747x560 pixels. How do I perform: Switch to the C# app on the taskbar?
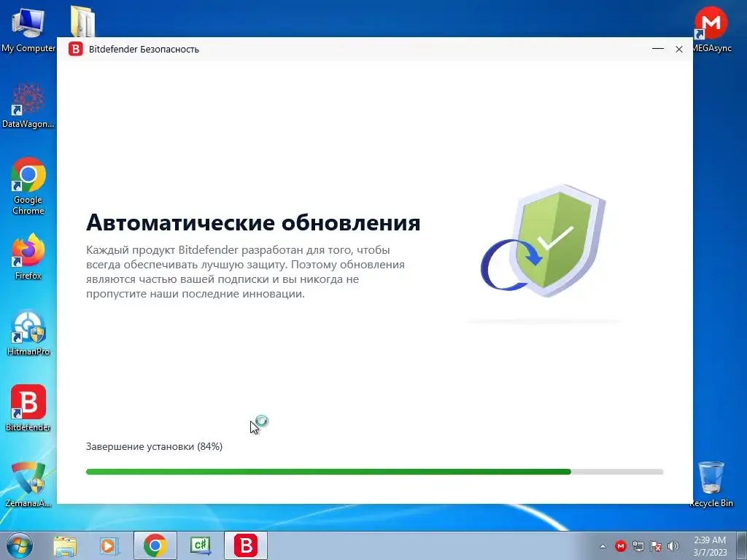tap(200, 545)
